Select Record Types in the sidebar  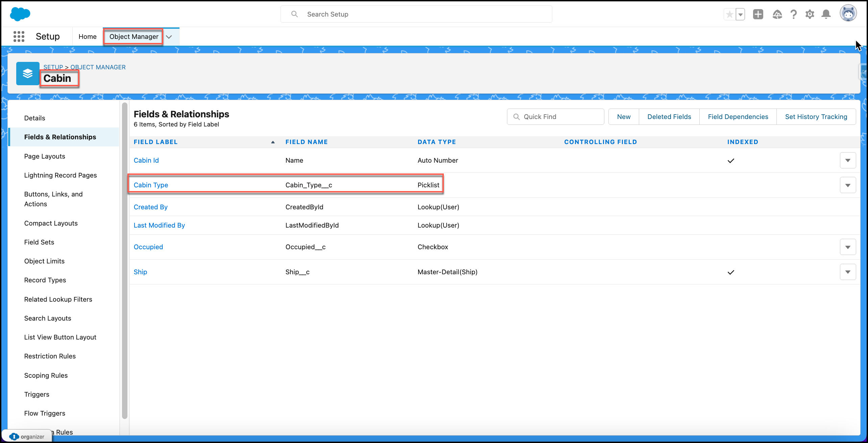point(45,280)
